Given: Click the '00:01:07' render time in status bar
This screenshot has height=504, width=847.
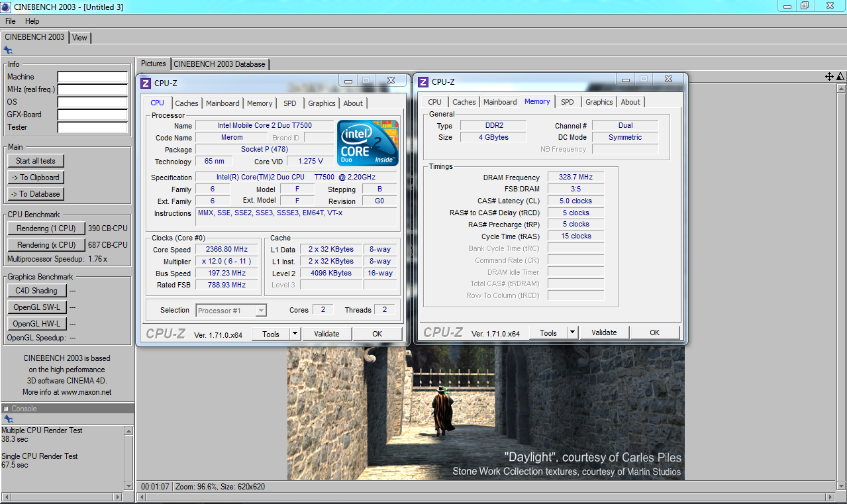Looking at the screenshot, I should 155,487.
